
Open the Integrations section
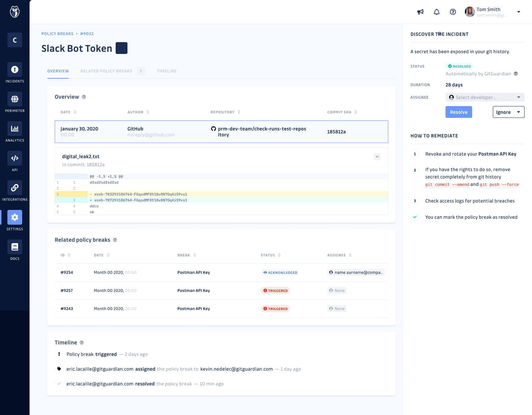[15, 191]
